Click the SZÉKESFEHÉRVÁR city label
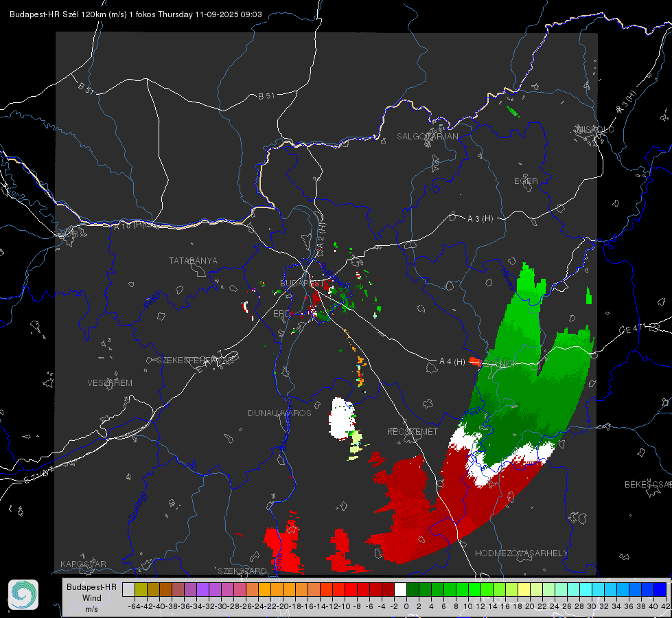This screenshot has height=618, width=672. 197,360
